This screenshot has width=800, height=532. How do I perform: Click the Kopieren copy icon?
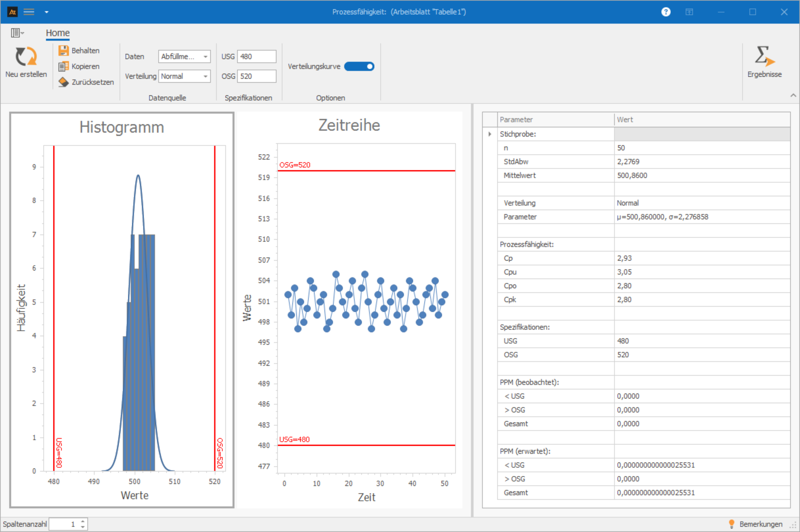[63, 67]
